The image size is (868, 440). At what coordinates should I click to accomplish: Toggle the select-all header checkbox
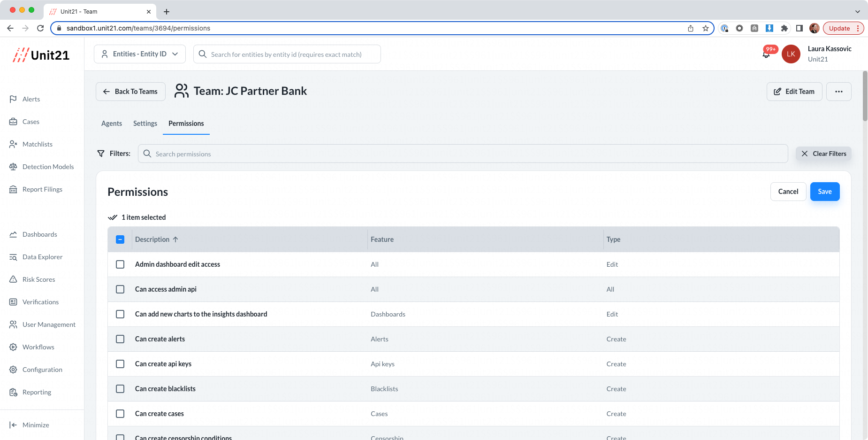pyautogui.click(x=120, y=239)
